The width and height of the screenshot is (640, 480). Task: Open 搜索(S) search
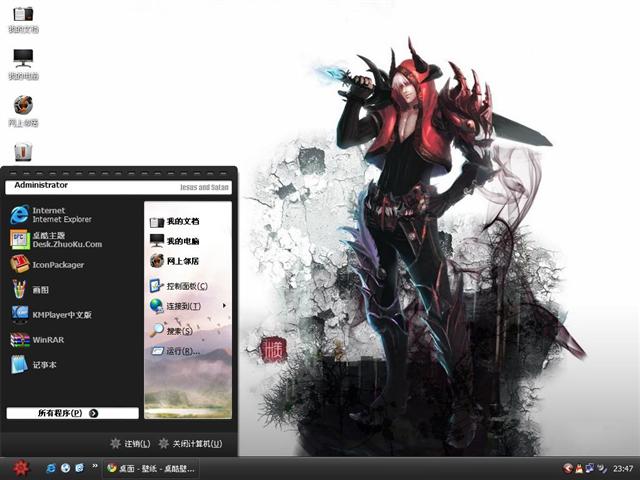[171, 330]
